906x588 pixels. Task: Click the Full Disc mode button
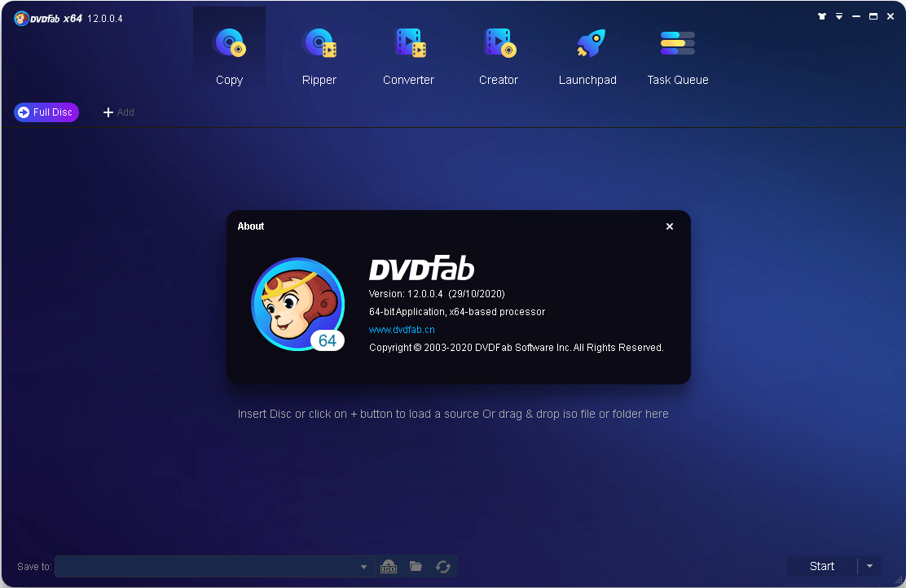point(46,112)
